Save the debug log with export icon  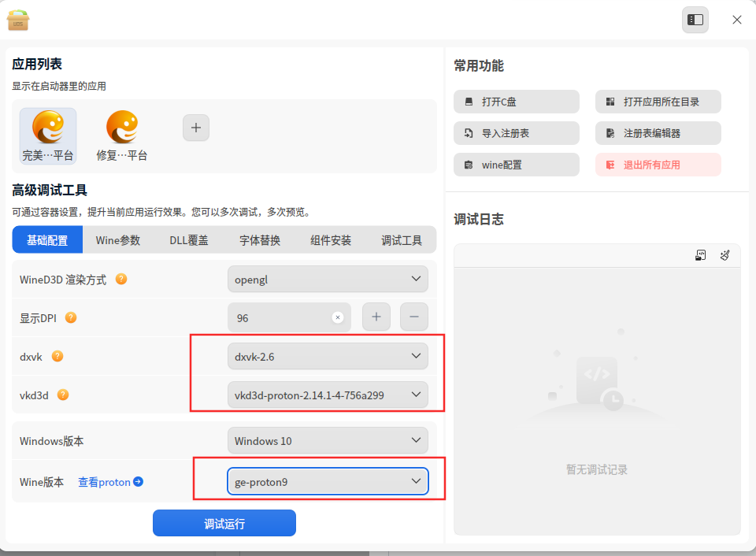[700, 256]
